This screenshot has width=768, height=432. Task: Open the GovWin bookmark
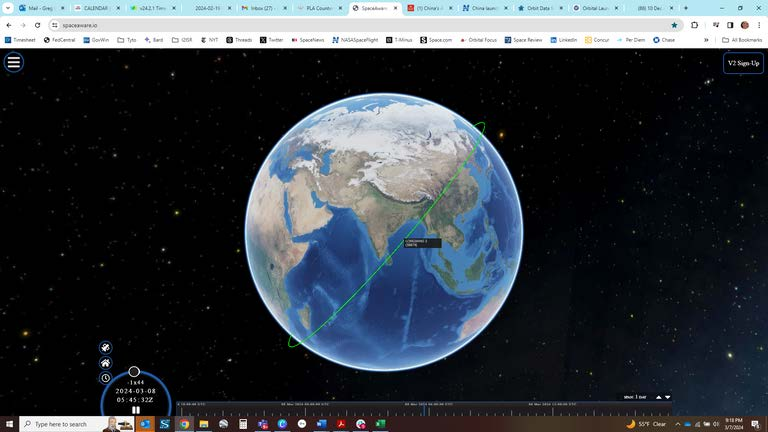click(x=96, y=40)
